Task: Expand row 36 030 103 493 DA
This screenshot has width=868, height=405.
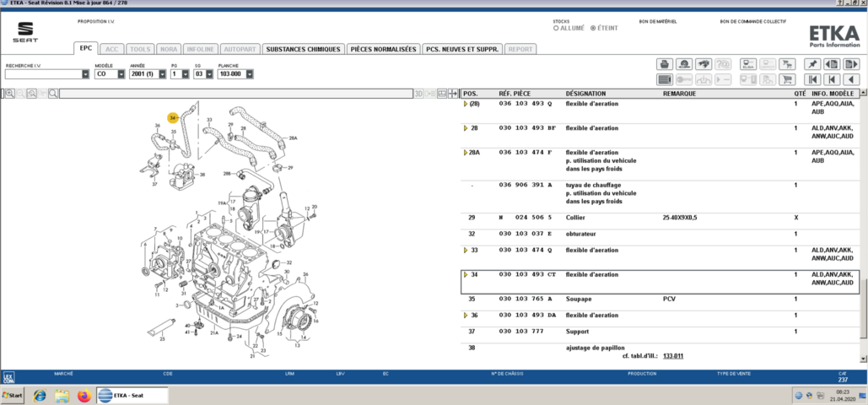Action: tap(466, 316)
